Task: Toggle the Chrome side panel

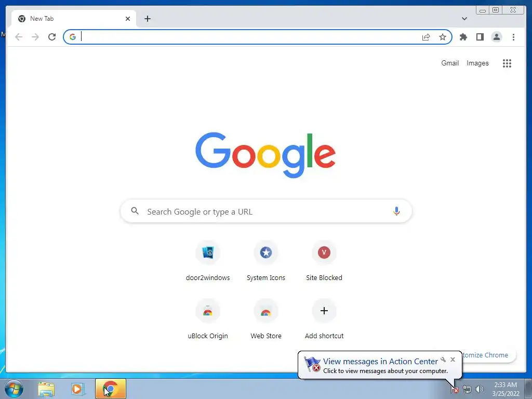Action: point(480,37)
